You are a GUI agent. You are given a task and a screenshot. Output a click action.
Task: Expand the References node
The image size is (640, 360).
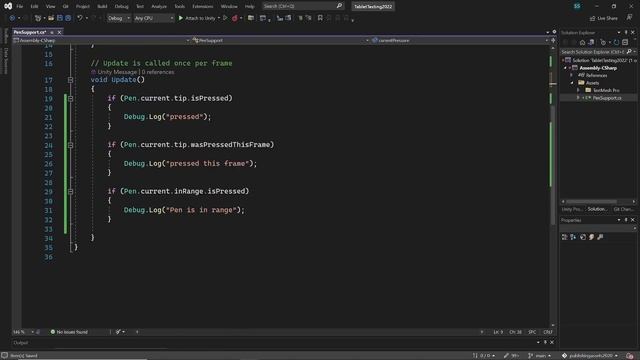coord(571,76)
